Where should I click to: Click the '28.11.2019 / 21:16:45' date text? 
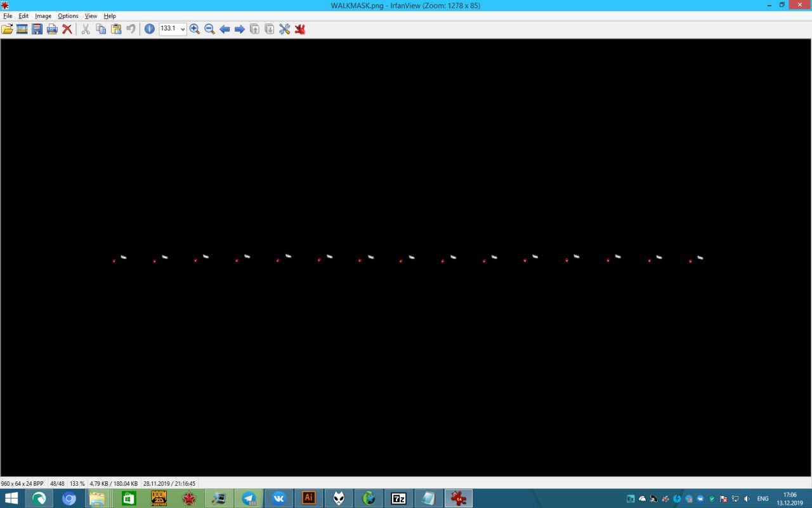[x=169, y=484]
